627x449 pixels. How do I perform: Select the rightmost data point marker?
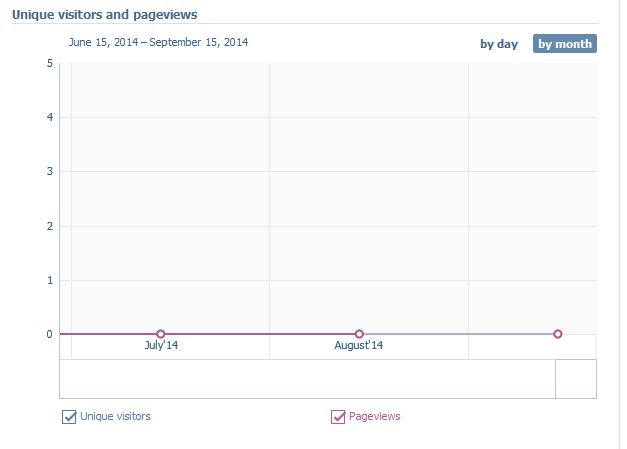pyautogui.click(x=558, y=334)
